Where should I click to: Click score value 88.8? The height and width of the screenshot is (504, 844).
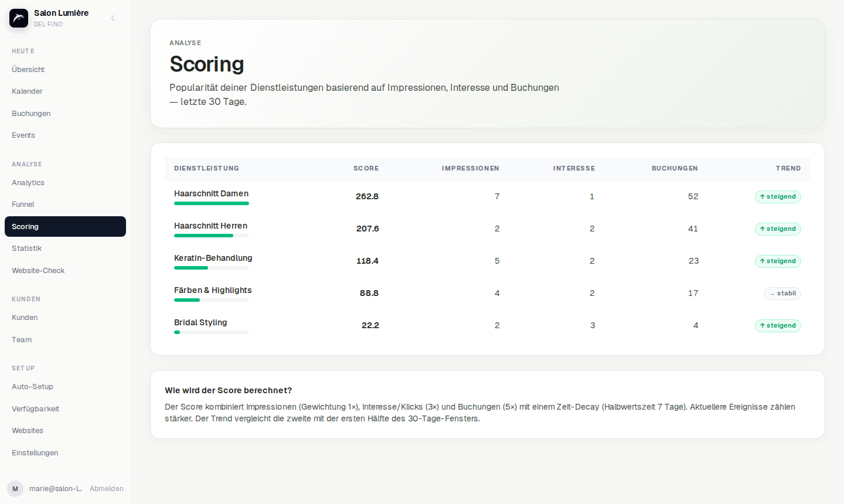pos(369,293)
